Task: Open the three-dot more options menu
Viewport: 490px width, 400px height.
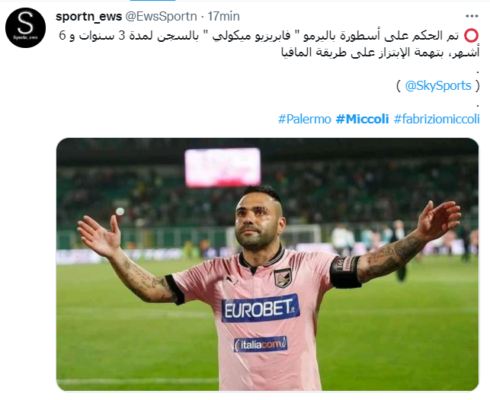Action: (x=472, y=16)
